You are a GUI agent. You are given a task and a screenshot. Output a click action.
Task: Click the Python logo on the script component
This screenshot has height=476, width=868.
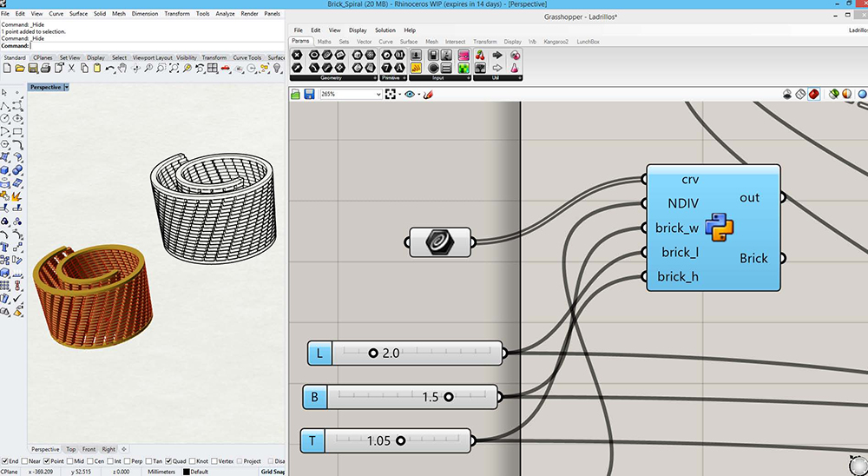(719, 228)
